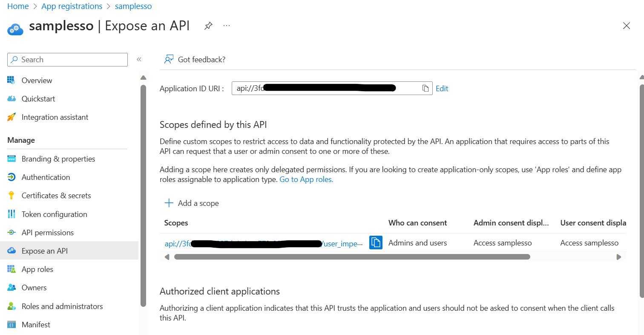
Task: Click the Add a scope button
Action: pyautogui.click(x=192, y=203)
